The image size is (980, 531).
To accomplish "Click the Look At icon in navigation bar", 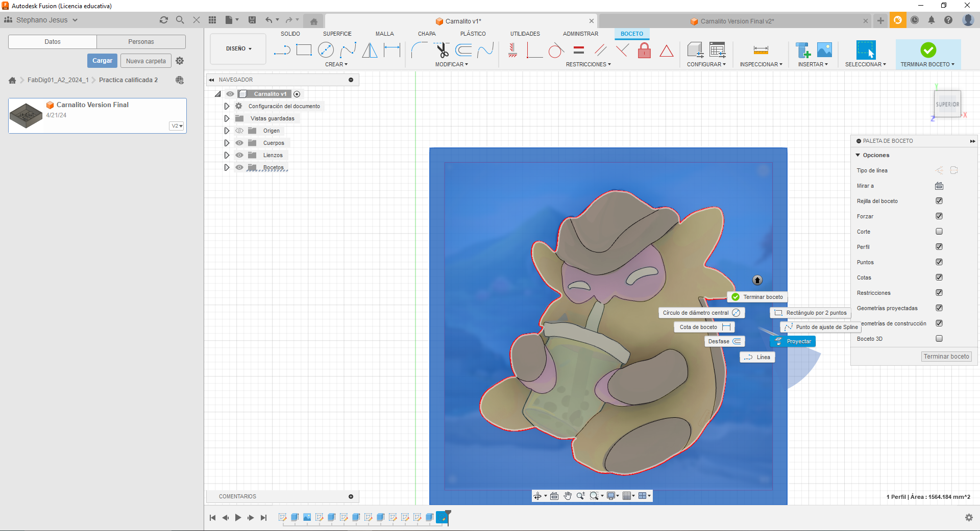I will pyautogui.click(x=554, y=496).
